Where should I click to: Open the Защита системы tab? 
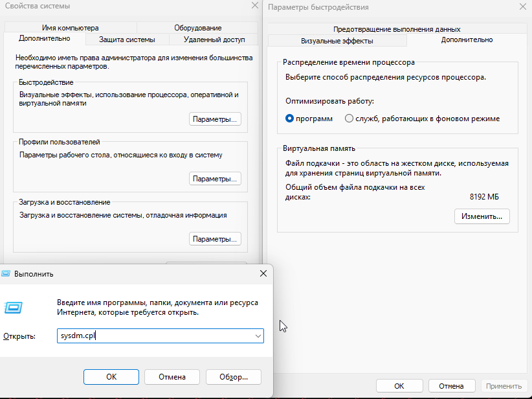[127, 40]
